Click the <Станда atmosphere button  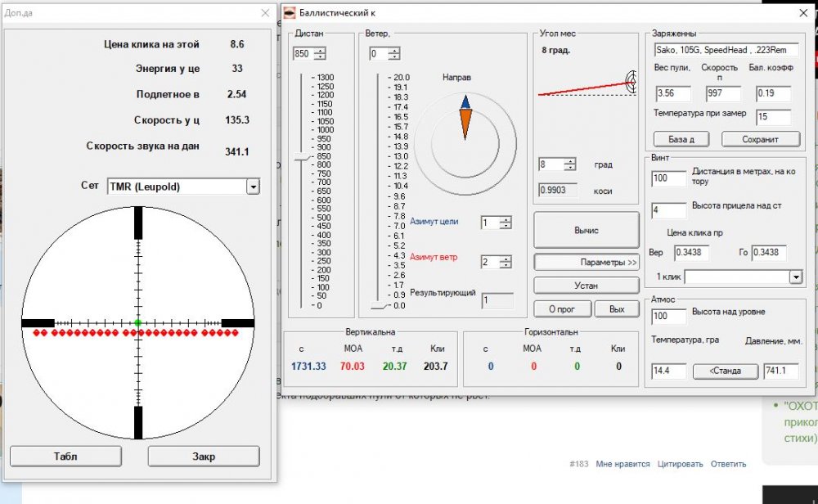(x=726, y=371)
